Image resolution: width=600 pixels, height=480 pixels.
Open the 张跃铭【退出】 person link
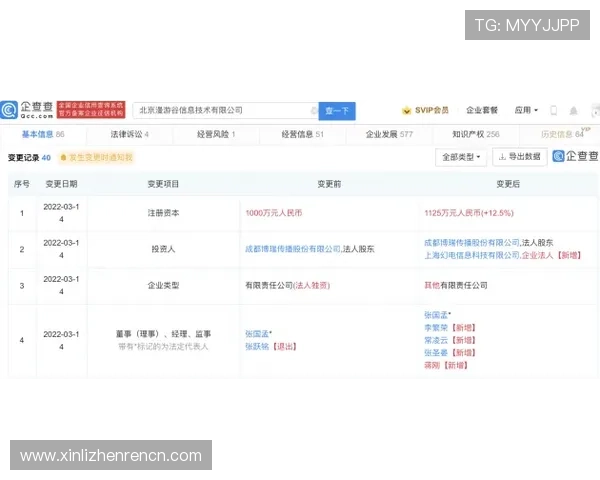(271, 346)
